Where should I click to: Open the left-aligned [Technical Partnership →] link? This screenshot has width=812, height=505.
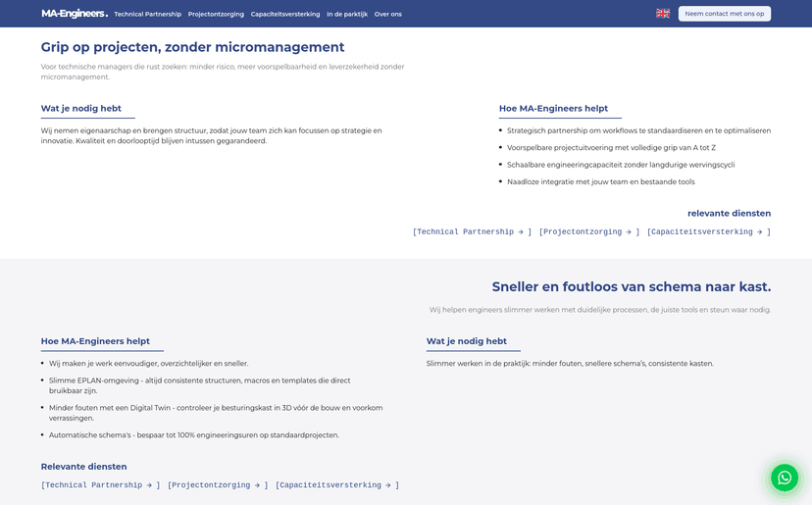point(100,485)
